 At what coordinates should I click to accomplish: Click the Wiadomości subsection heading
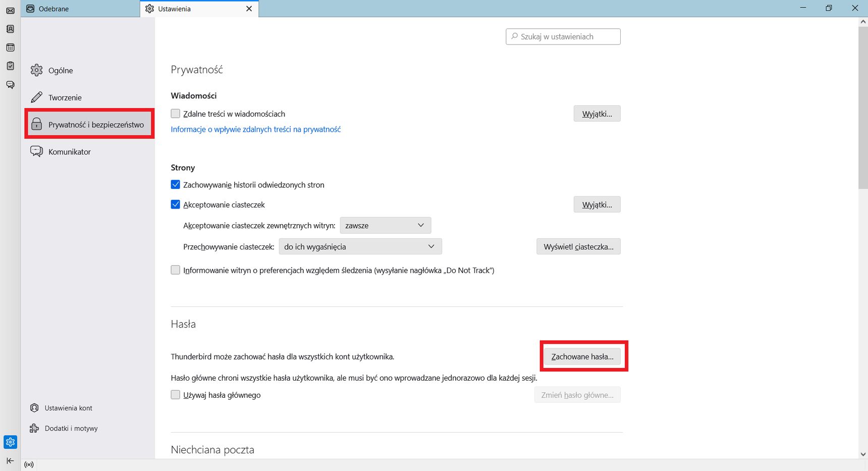click(194, 95)
